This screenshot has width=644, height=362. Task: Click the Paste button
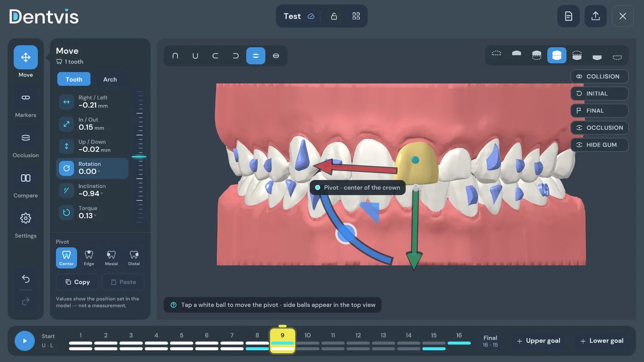pyautogui.click(x=123, y=282)
